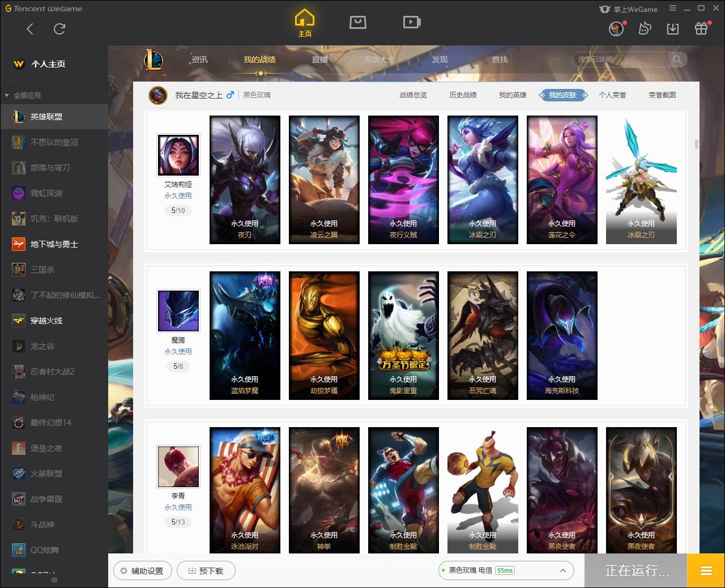The width and height of the screenshot is (725, 588).
Task: Switch to 我的战绩 tab
Action: tap(259, 59)
